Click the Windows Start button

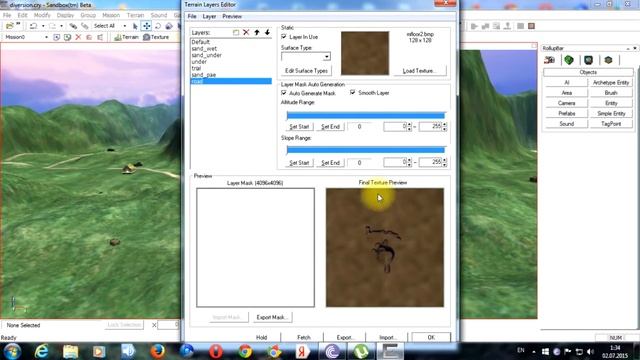coord(12,351)
